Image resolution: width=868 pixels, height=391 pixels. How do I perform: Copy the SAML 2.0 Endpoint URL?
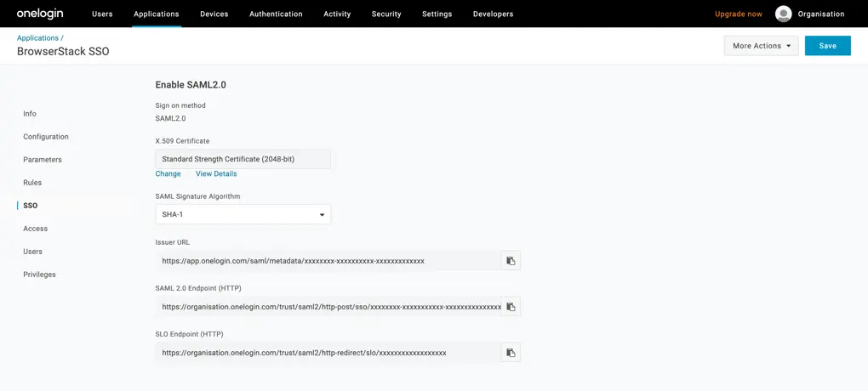[x=511, y=307]
